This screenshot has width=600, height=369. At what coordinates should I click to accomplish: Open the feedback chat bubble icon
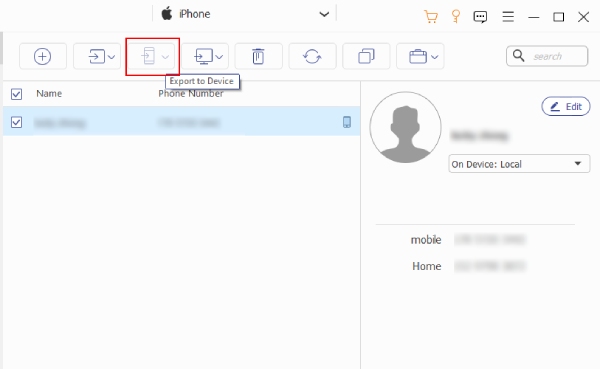(x=480, y=17)
